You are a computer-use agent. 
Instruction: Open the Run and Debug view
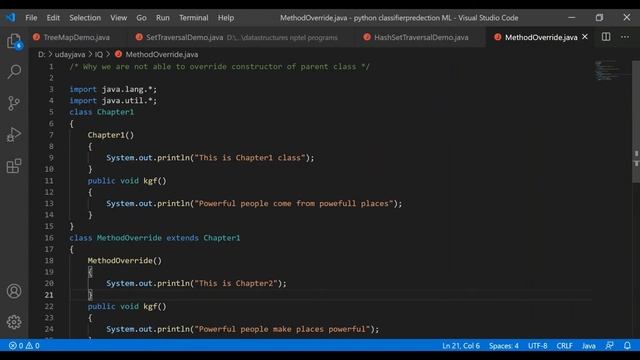(x=14, y=135)
